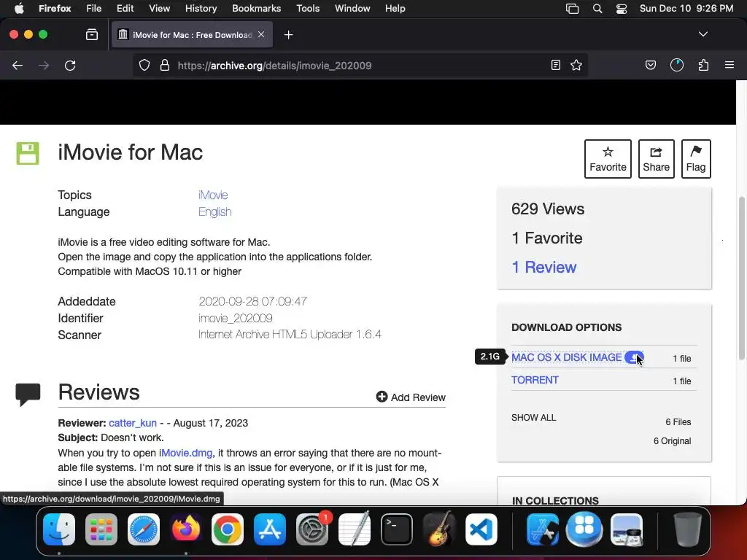Click the Firefox icon in the Dock

(186, 529)
